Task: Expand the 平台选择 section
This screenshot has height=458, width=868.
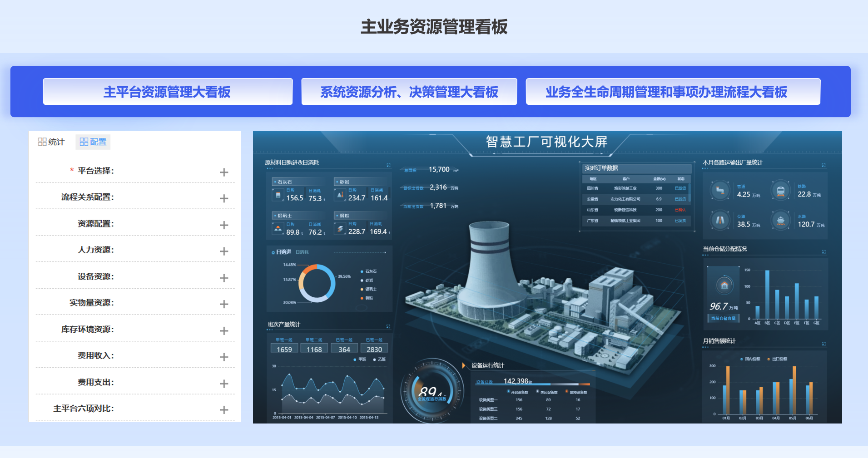Action: pyautogui.click(x=224, y=172)
